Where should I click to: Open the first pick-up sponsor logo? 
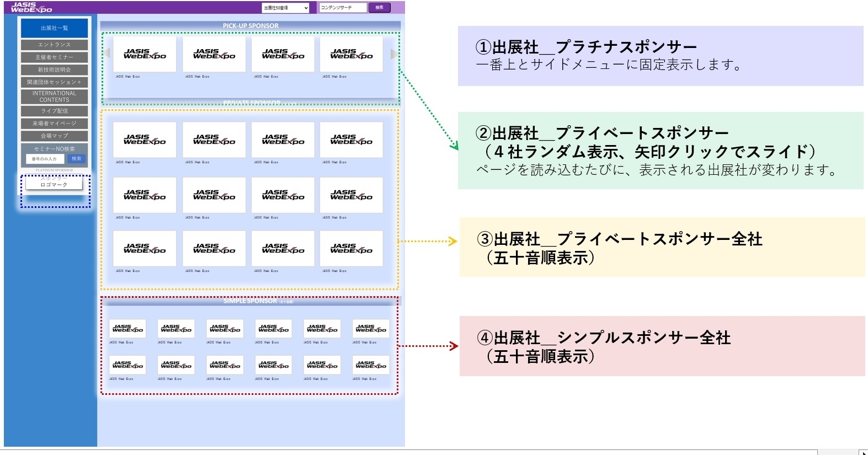click(x=145, y=54)
